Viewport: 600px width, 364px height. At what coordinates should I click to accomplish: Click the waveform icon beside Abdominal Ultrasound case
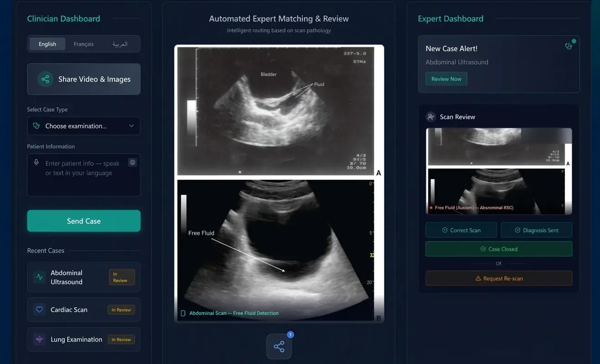(39, 277)
